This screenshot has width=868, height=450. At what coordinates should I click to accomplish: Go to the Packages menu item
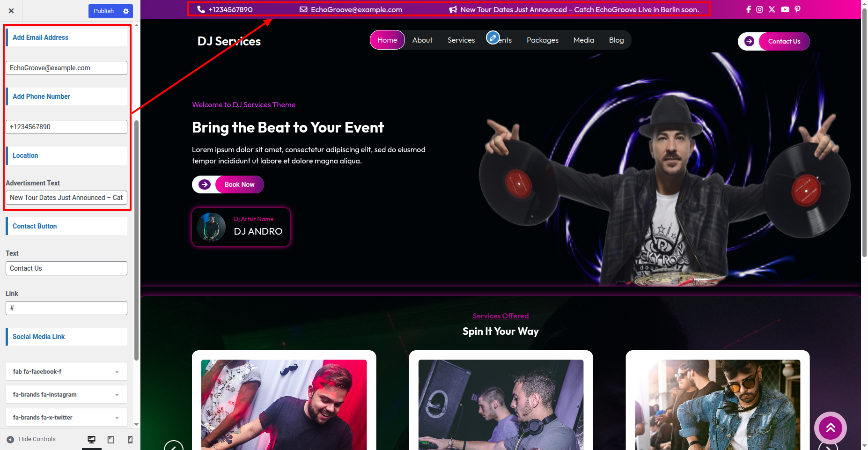click(x=542, y=40)
